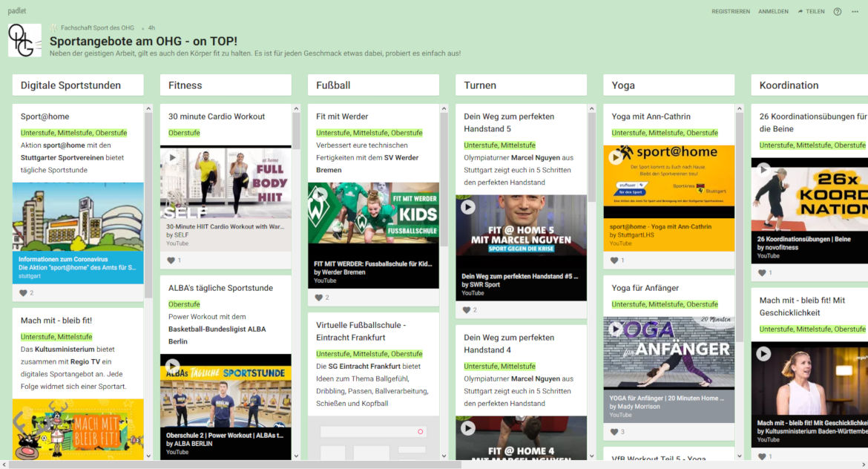Play the Fit mit Werder Kids video
This screenshot has width=868, height=469.
pos(320,195)
